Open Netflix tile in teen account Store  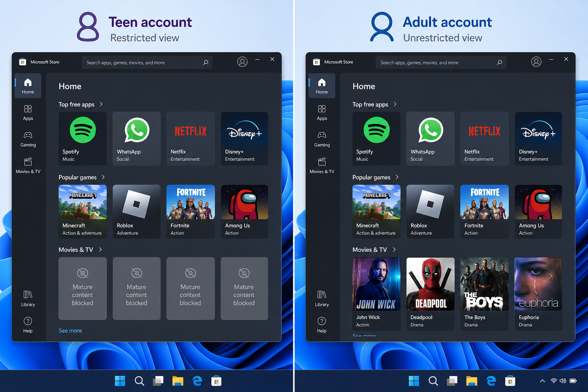point(191,139)
